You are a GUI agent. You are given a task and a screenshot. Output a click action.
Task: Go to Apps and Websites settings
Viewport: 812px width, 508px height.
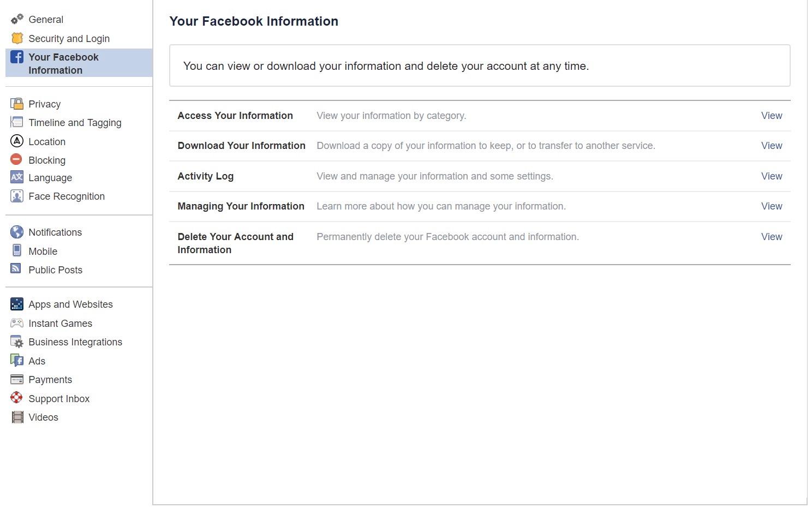pyautogui.click(x=70, y=304)
